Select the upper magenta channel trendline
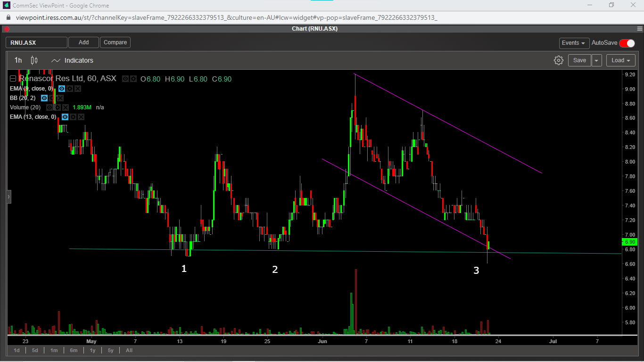This screenshot has width=644, height=362. pos(448,123)
